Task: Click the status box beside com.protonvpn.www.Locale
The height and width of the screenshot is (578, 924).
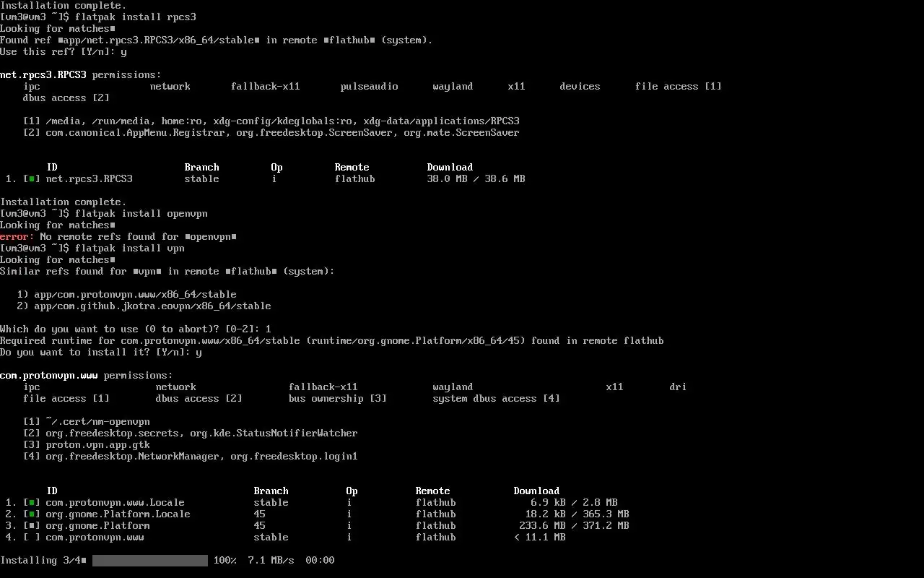Action: pyautogui.click(x=32, y=503)
